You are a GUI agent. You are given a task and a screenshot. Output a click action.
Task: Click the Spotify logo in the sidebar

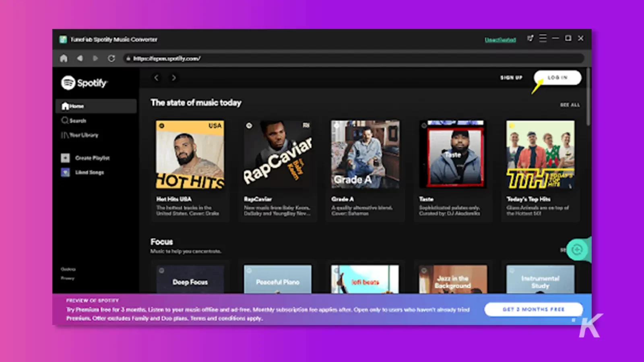click(84, 83)
